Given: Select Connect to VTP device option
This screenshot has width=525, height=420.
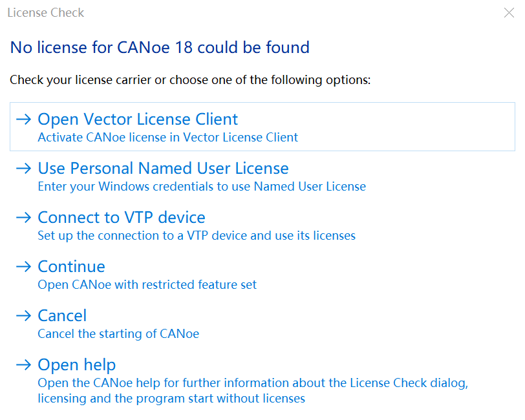Looking at the screenshot, I should 122,218.
